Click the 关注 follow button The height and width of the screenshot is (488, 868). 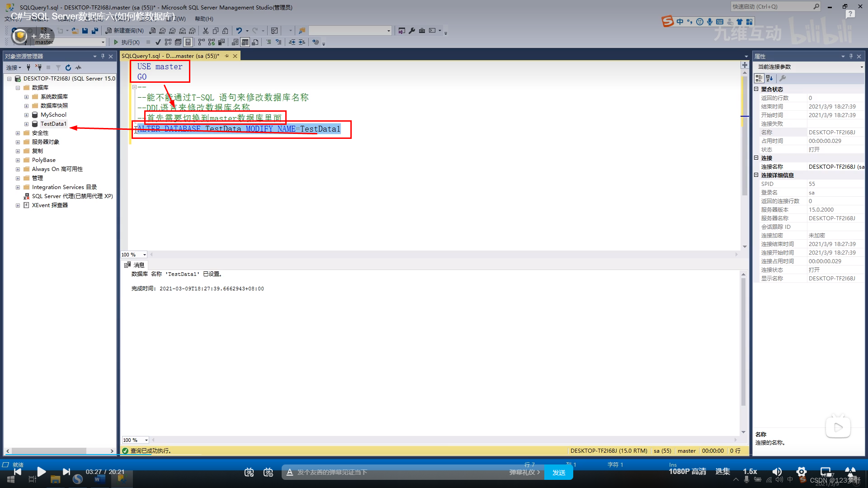[x=41, y=36]
